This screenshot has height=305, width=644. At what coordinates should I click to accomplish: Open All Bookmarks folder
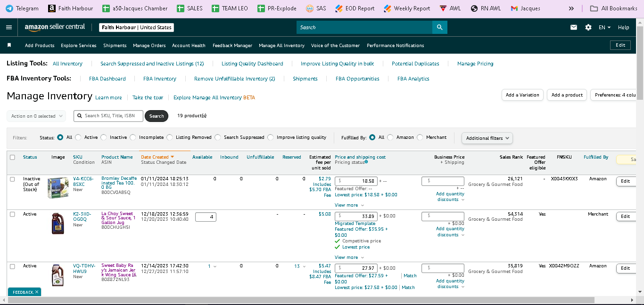(x=613, y=8)
